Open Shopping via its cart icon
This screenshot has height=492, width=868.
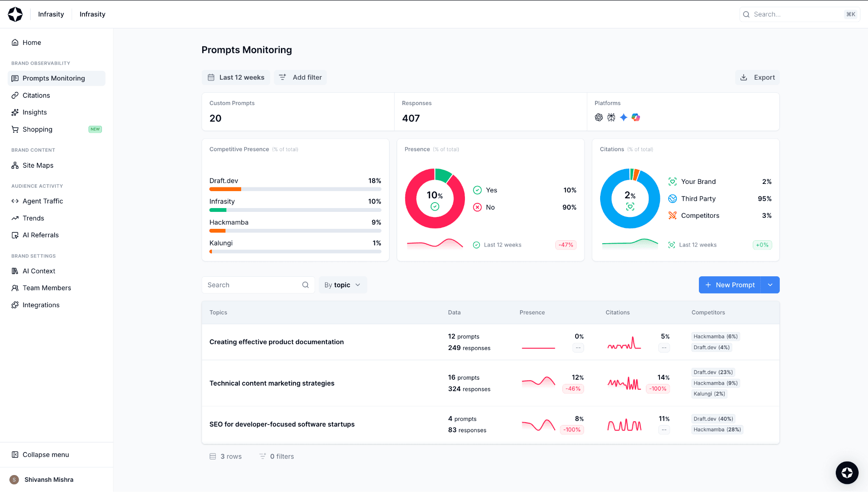[x=15, y=129]
